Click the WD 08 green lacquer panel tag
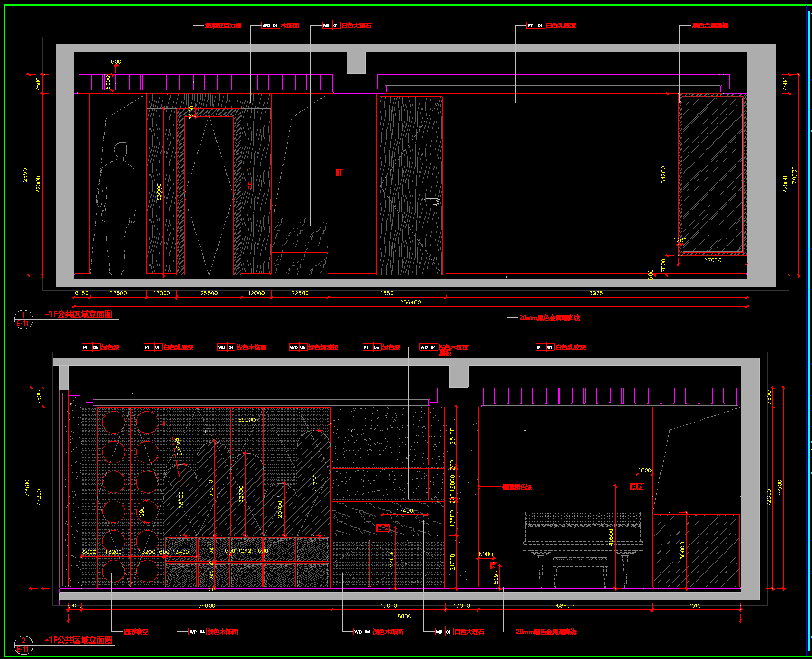This screenshot has width=812, height=659. tap(298, 347)
